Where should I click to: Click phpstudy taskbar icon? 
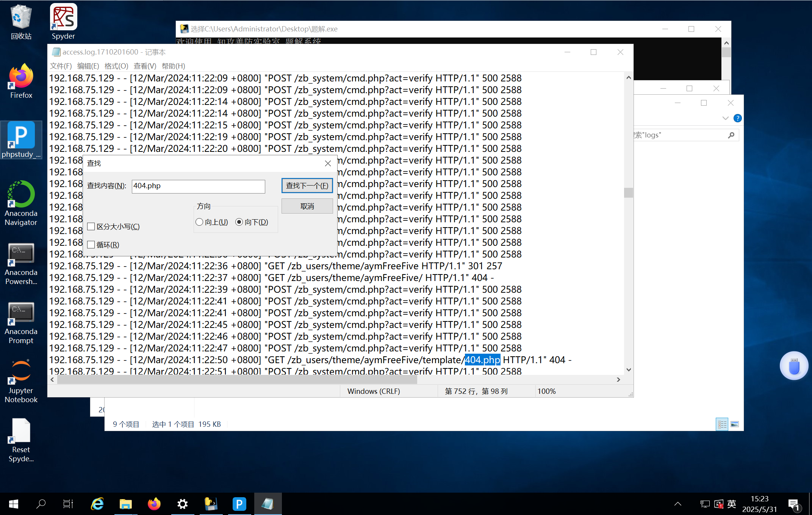tap(239, 504)
